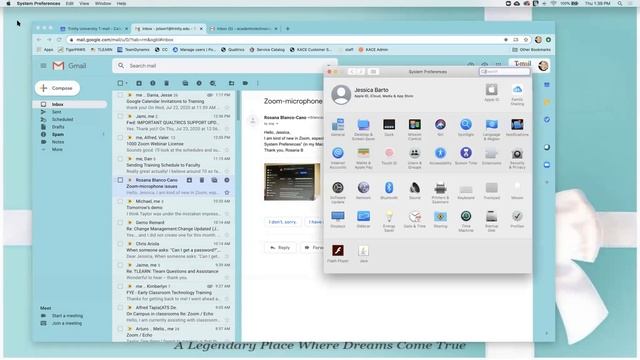Open Startup Disk preferences
The width and height of the screenshot is (640, 360).
coord(491,216)
